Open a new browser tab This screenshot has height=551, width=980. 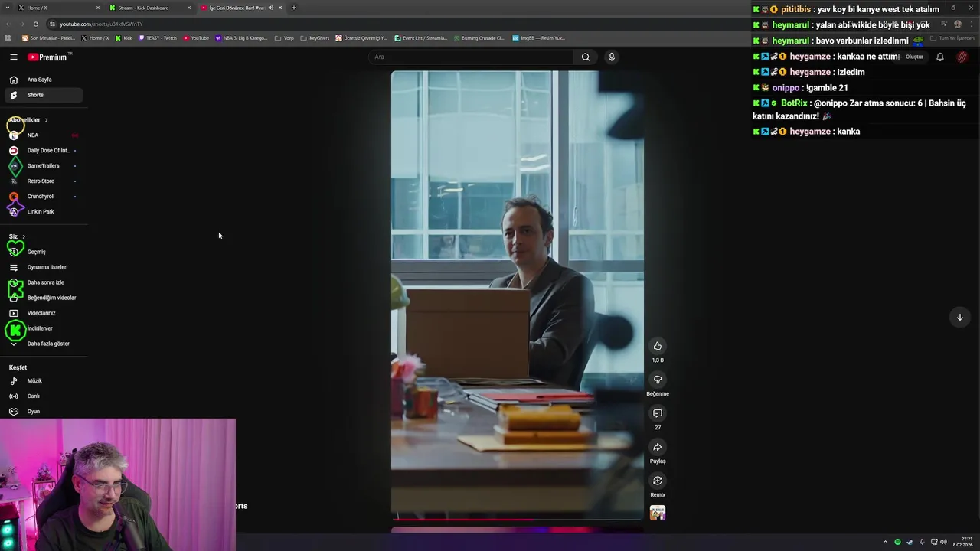pyautogui.click(x=293, y=8)
